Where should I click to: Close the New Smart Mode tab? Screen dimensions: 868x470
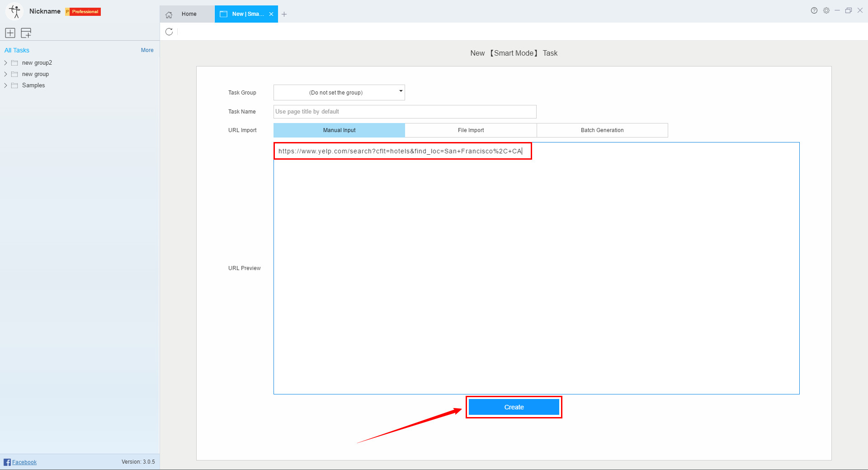point(271,14)
